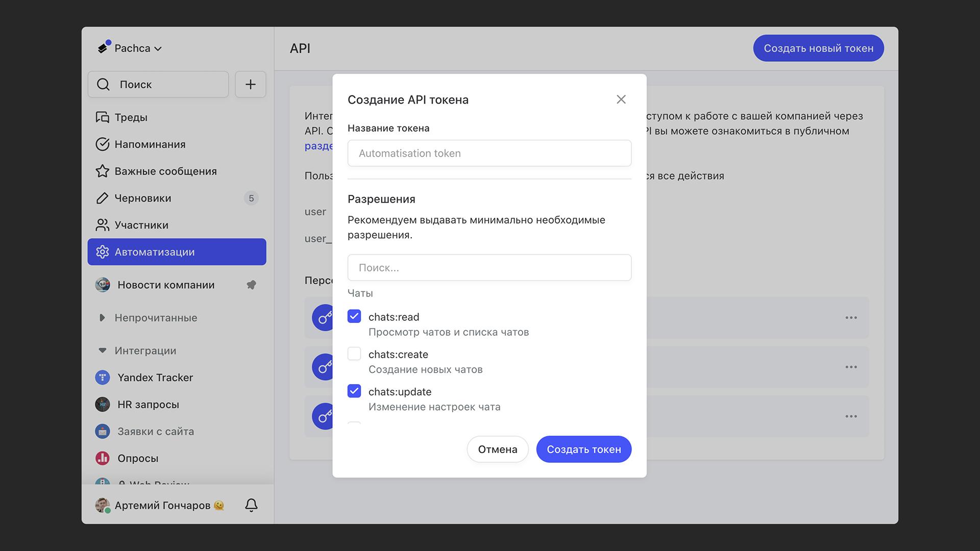This screenshot has height=551, width=980.
Task: Go to Треды in the sidebar
Action: point(131,117)
